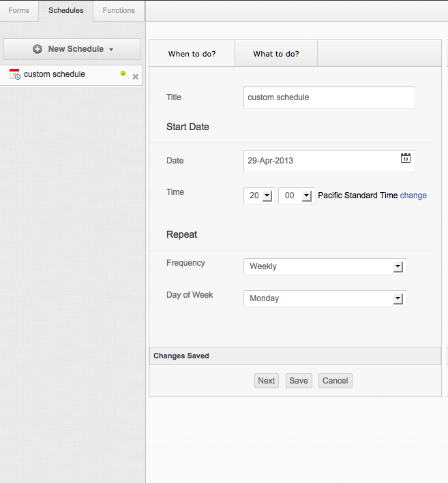Select the Schedules tab

(65, 10)
